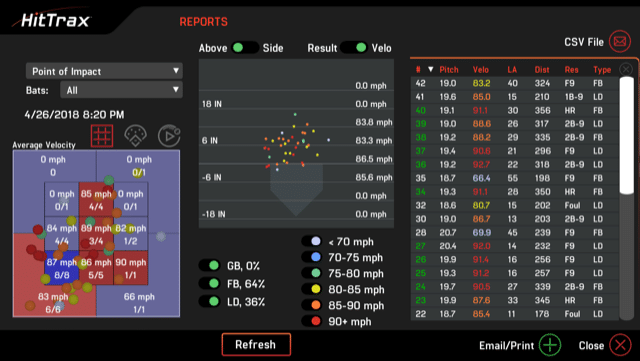The height and width of the screenshot is (361, 640).
Task: Select the 85 mph 4/4 zone cell
Action: [96, 200]
